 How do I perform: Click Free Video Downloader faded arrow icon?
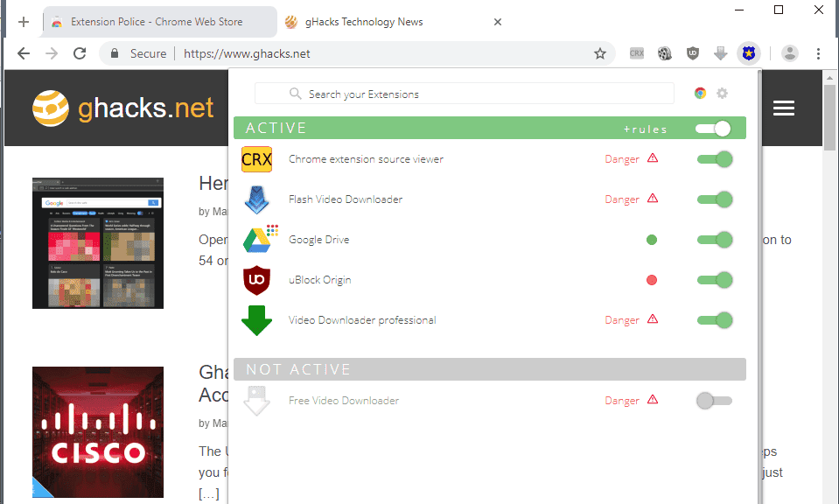(x=257, y=401)
